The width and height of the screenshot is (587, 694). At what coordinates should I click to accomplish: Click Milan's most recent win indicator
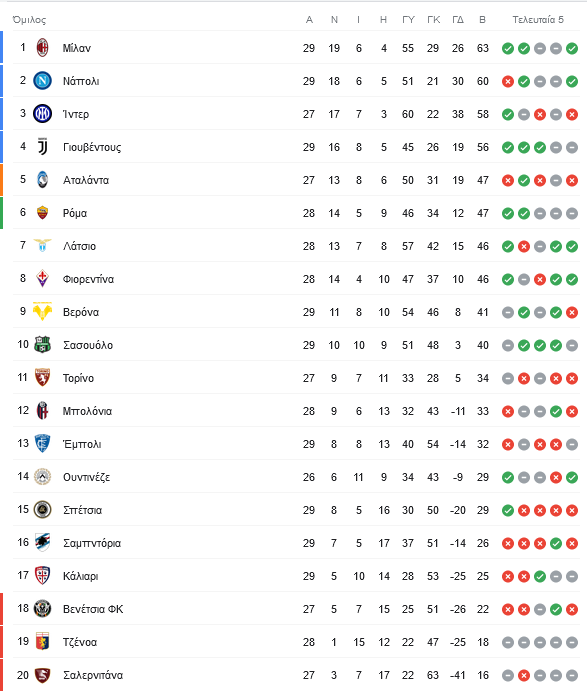coord(572,48)
